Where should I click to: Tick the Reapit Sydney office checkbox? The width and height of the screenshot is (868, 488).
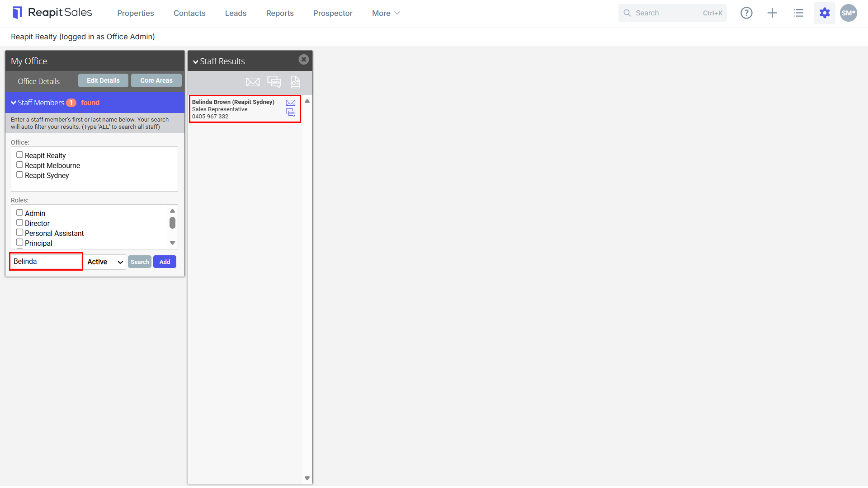(x=19, y=175)
